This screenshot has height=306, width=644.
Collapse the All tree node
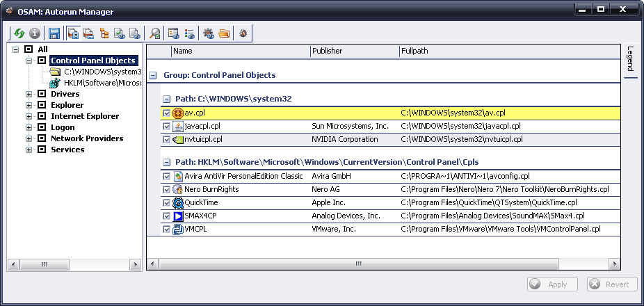[15, 49]
